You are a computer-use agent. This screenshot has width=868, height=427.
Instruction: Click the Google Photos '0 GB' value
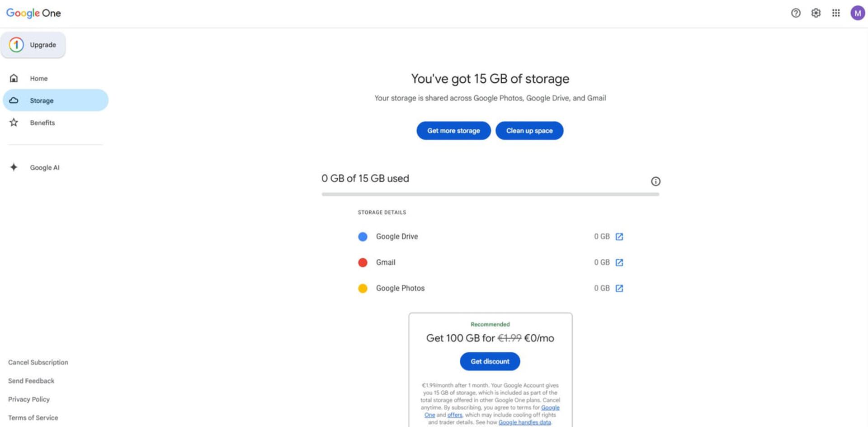(x=602, y=288)
